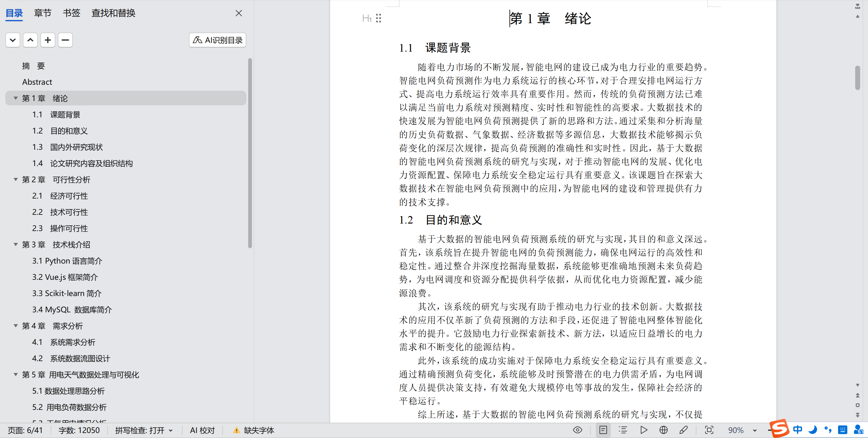
Task: Open the 章节 tab
Action: coord(43,13)
